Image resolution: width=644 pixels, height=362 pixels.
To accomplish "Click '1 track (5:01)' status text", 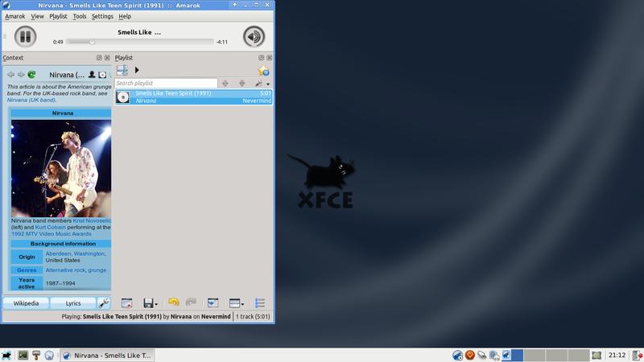I will (x=253, y=316).
